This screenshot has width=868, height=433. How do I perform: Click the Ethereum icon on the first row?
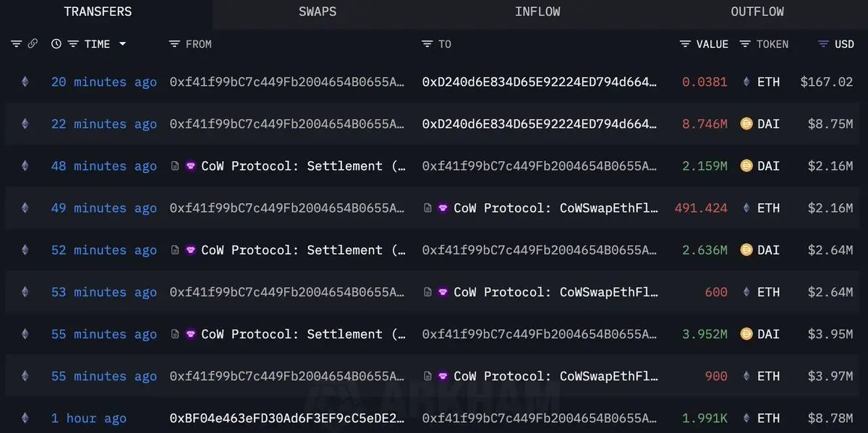(25, 82)
